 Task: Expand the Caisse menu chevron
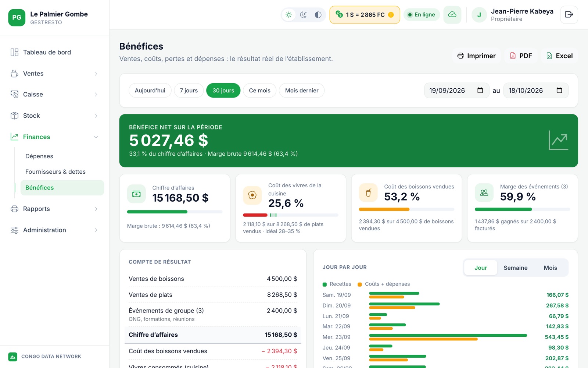coord(96,95)
